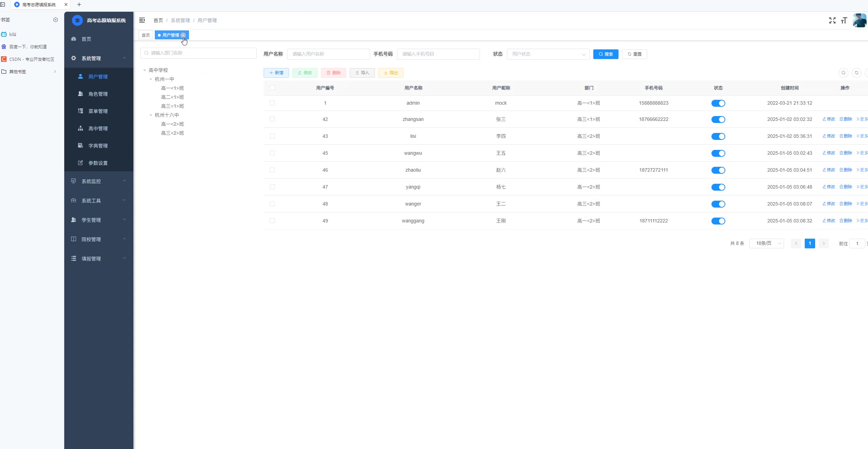Screen dimensions: 868x449
Task: Check the admin row checkbox
Action: point(272,103)
